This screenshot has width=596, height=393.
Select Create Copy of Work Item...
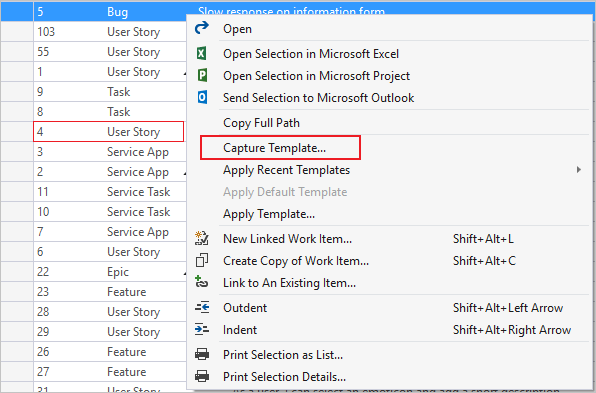[390, 261]
